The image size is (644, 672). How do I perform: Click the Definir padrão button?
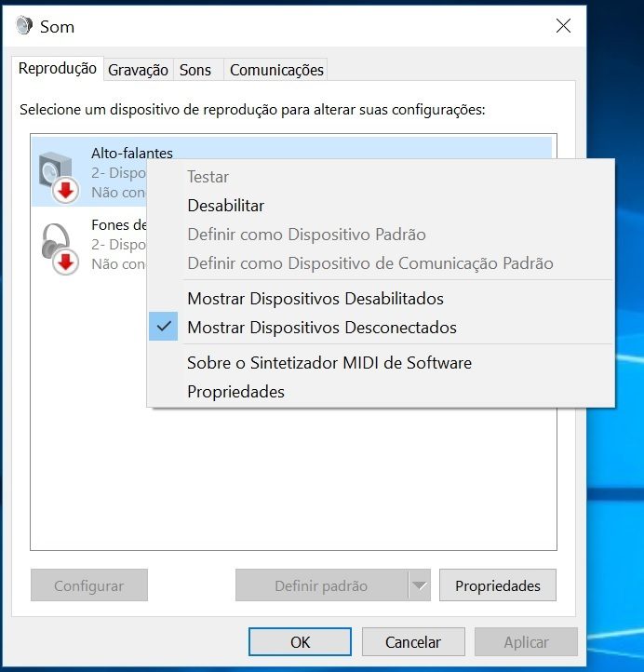tap(321, 585)
